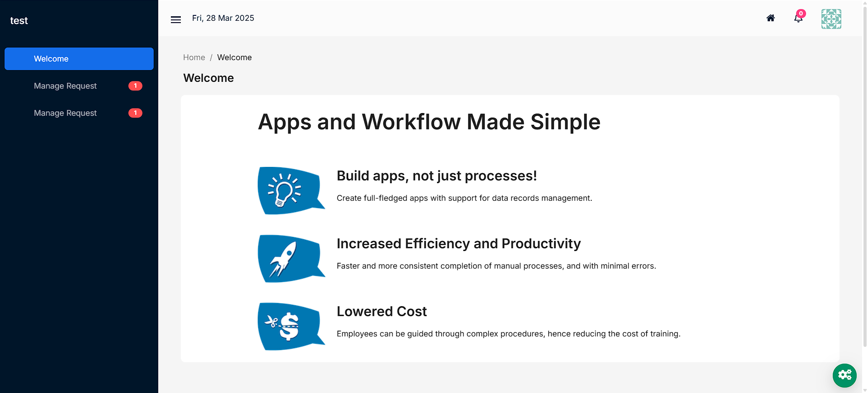
Task: Toggle the hamburger sidebar menu
Action: [x=176, y=19]
